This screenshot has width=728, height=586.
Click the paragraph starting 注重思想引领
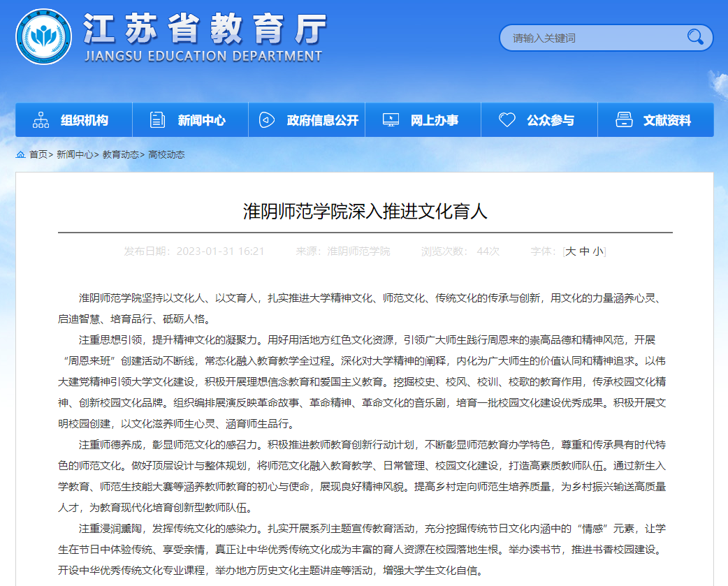(362, 382)
